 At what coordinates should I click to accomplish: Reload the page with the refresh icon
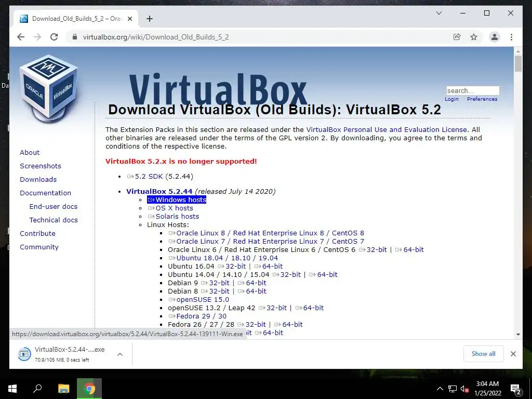(54, 37)
